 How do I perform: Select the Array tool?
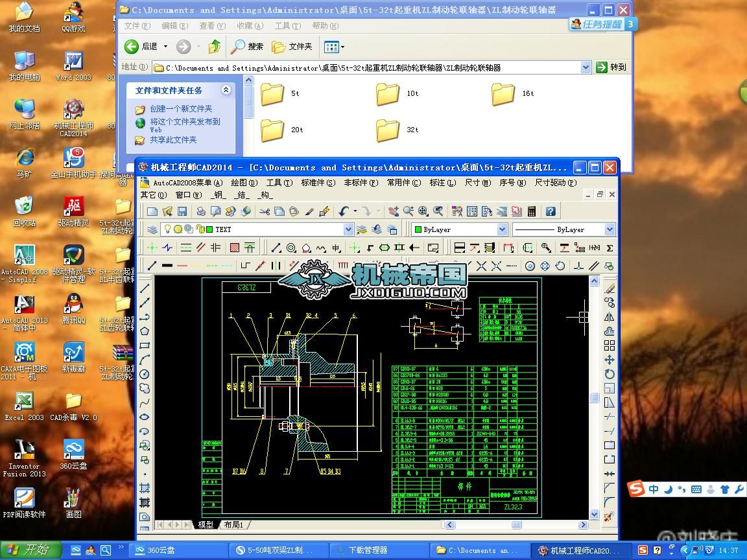610,345
